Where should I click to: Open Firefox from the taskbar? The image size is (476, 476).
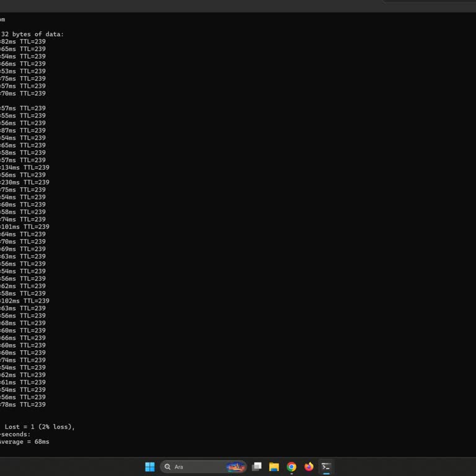tap(309, 467)
